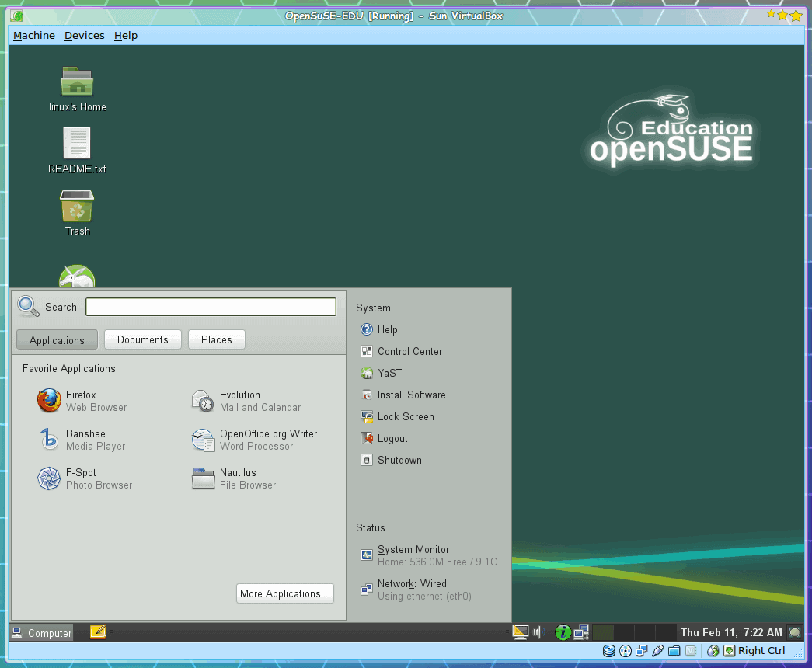Click VirtualBox virtualization status indicator

[x=690, y=651]
